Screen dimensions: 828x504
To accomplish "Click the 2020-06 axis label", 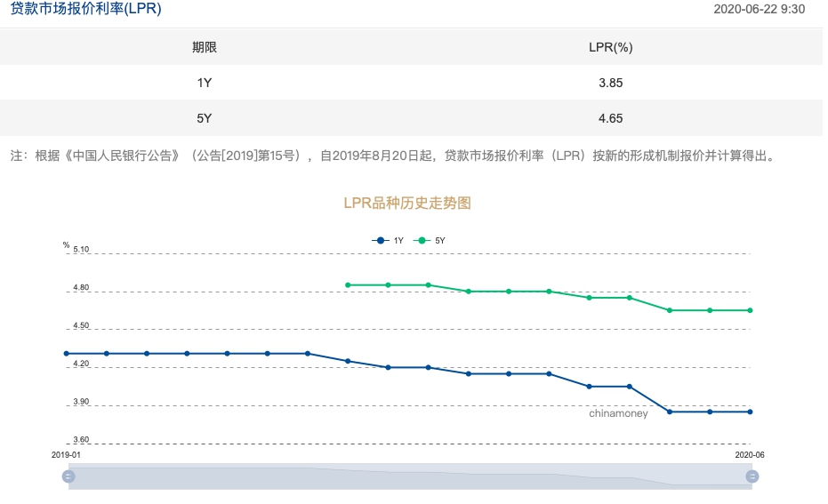I will point(750,455).
